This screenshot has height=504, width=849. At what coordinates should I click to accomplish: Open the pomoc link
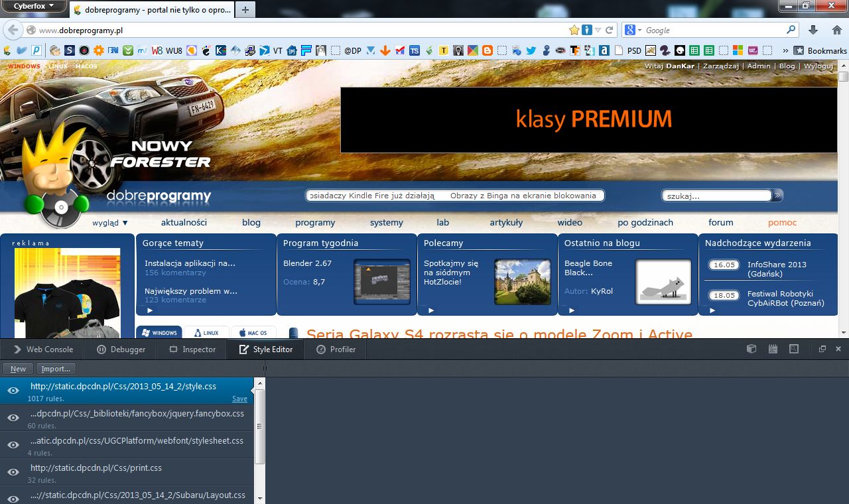(782, 223)
